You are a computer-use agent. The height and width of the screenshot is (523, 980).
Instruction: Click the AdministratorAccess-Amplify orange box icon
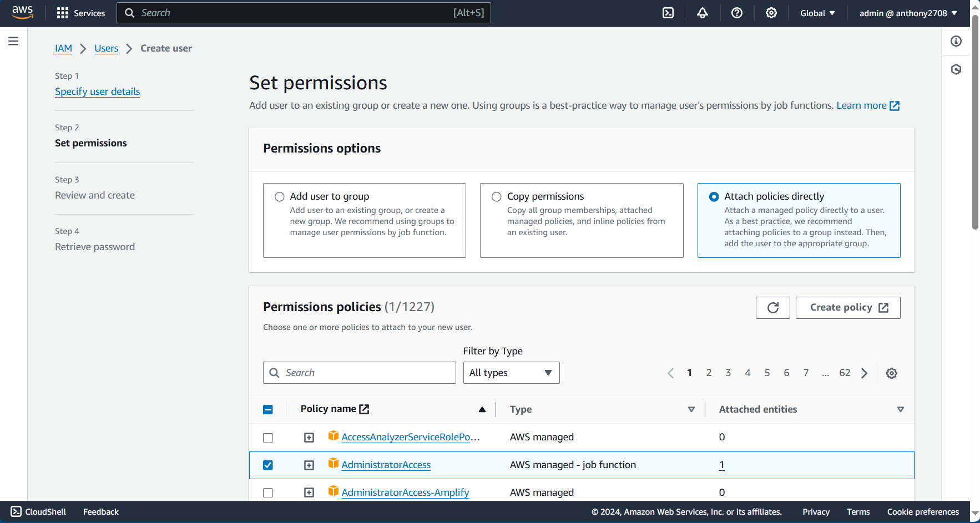pos(334,491)
